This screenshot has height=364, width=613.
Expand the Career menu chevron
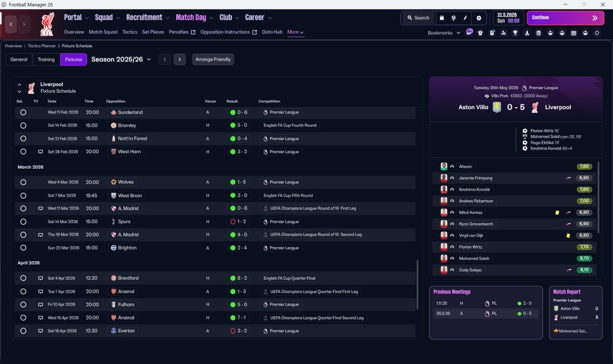pyautogui.click(x=270, y=18)
